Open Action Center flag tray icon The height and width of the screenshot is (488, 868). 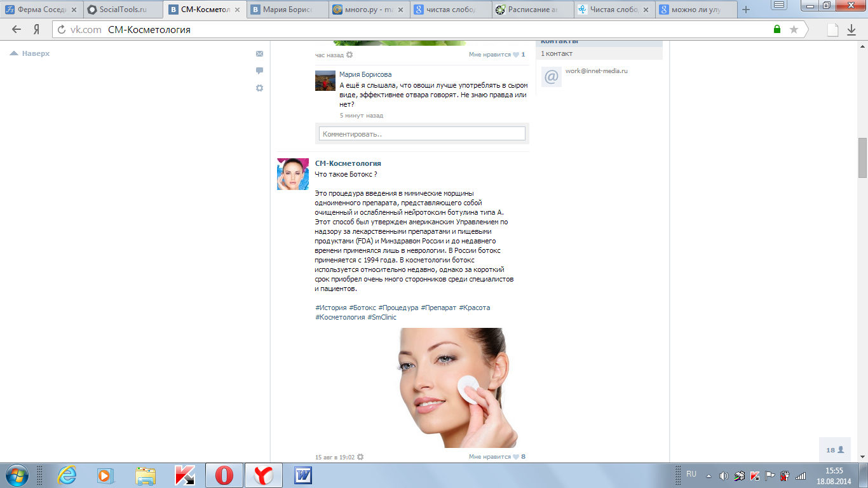coord(770,475)
